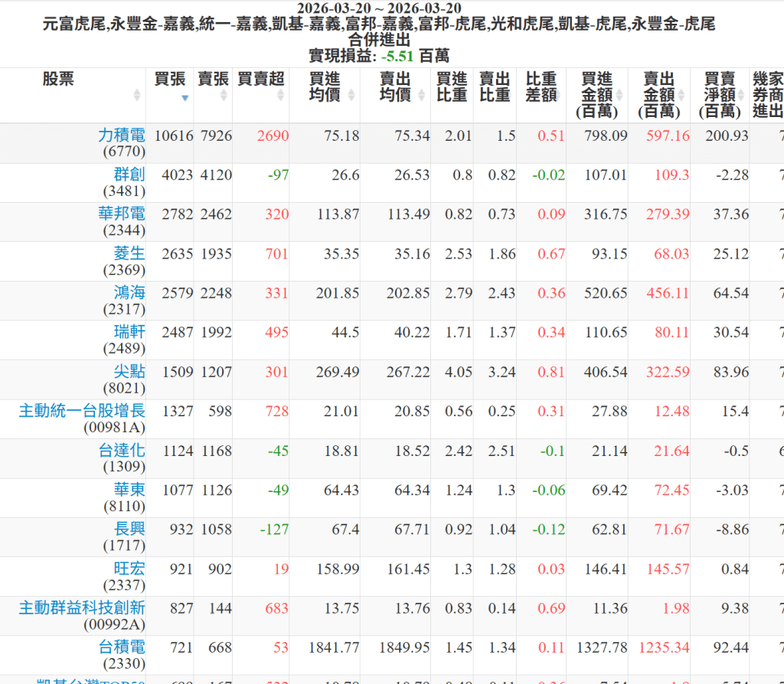Screen dimensions: 784x684
Task: Click sort arrows in 賣張 column header
Action: 224,95
